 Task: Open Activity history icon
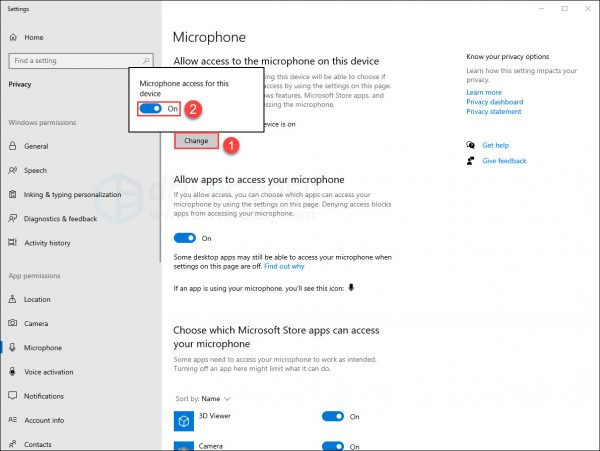point(14,242)
